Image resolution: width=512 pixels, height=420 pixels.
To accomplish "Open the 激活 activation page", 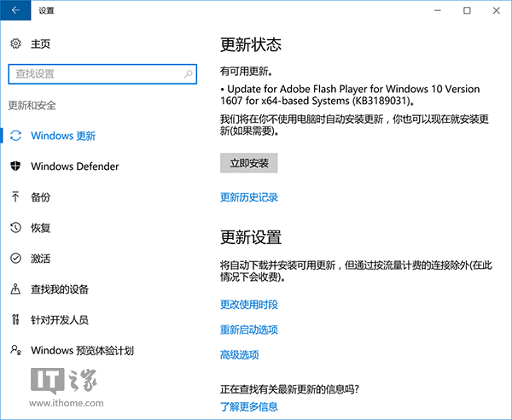I will [x=40, y=259].
